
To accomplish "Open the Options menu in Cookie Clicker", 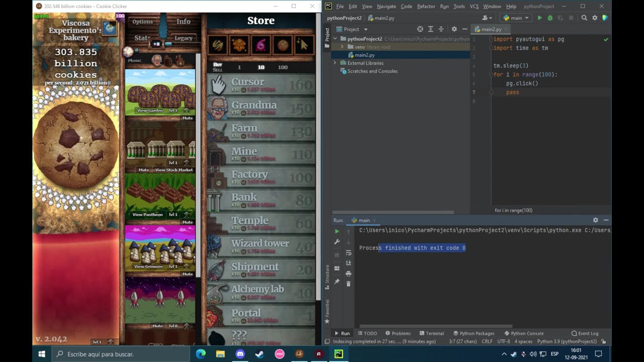I will click(x=142, y=22).
